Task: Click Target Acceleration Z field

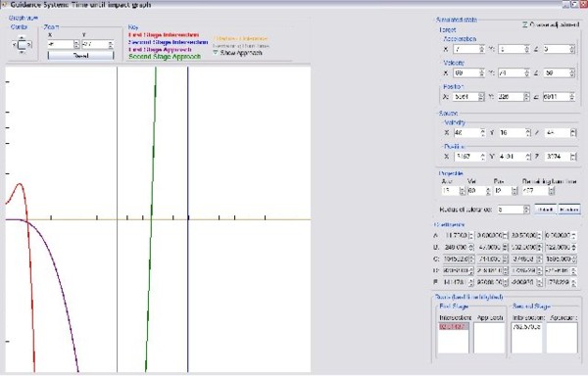Action: (556, 49)
